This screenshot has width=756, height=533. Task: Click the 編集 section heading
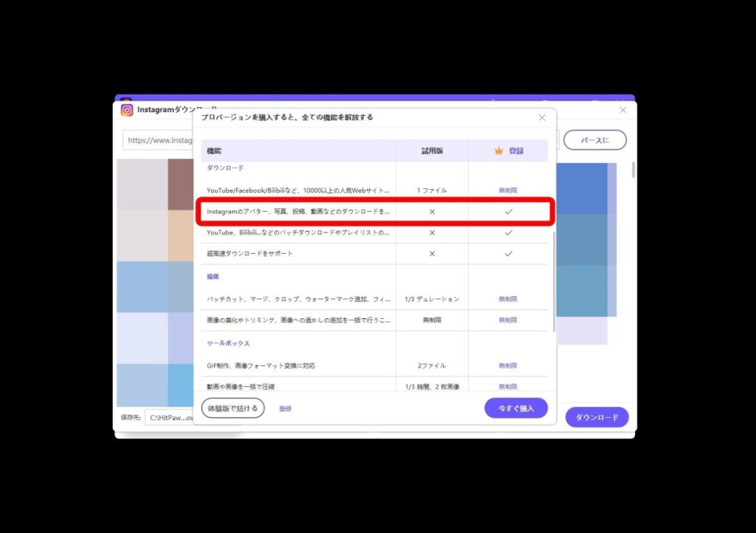point(213,277)
